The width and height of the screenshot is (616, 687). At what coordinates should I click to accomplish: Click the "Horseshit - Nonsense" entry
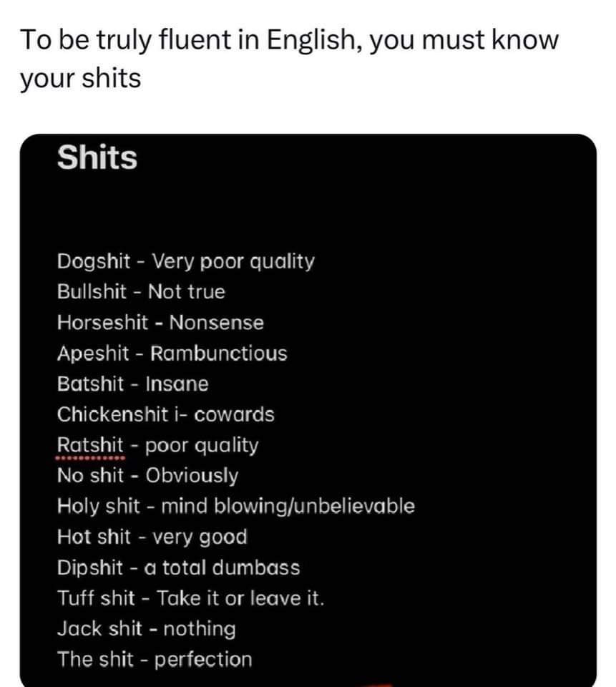[160, 323]
